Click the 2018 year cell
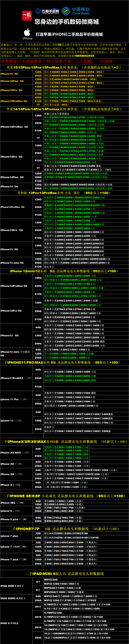This screenshot has height=644, width=129. point(38,617)
